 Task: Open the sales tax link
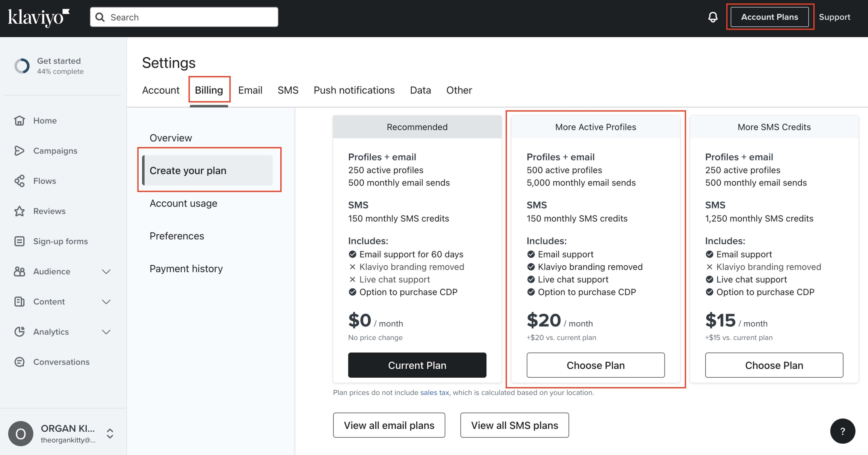[x=435, y=392]
